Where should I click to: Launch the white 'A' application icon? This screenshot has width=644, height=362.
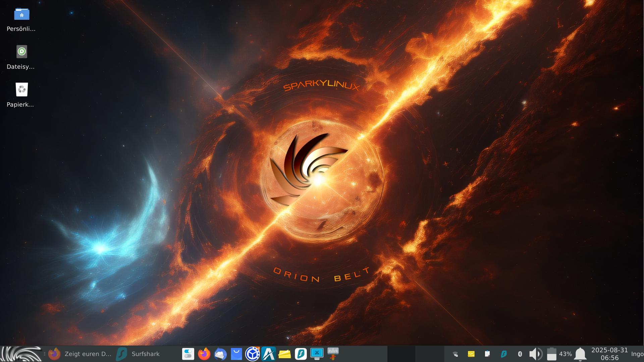click(268, 354)
